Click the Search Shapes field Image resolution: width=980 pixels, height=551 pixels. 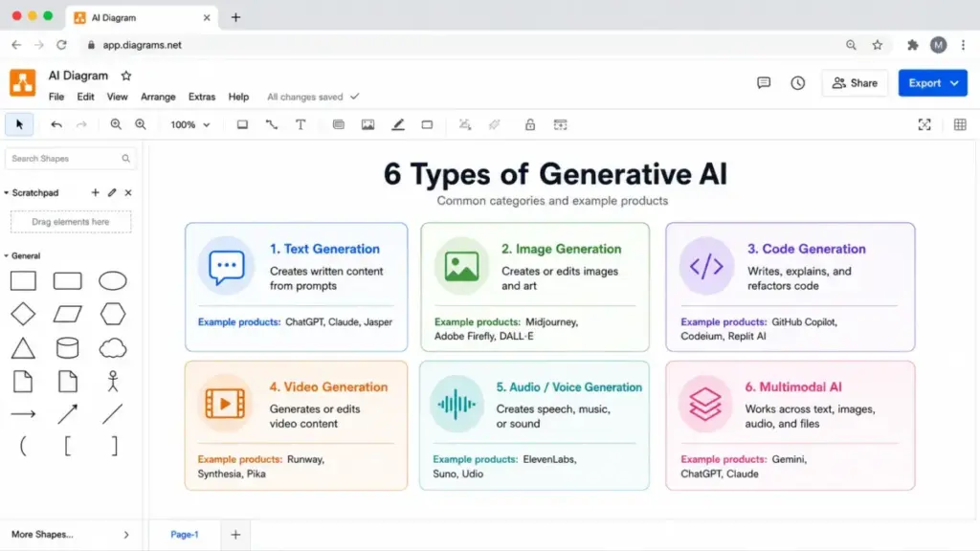pyautogui.click(x=71, y=159)
